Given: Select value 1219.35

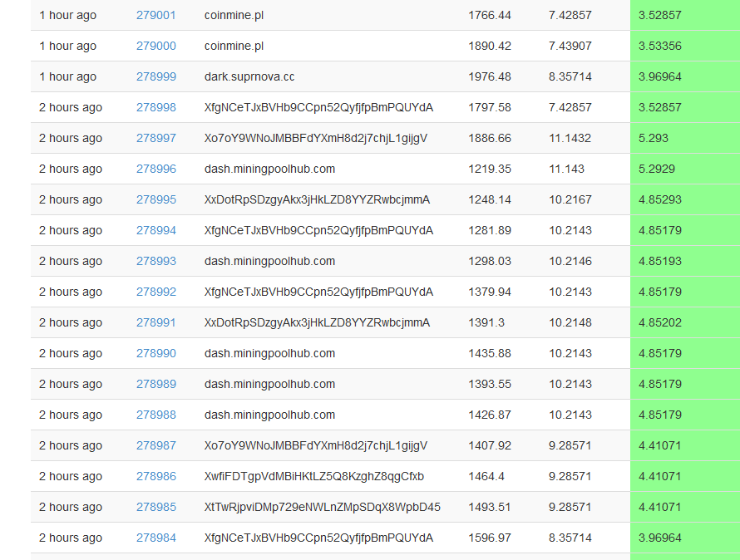Looking at the screenshot, I should tap(490, 169).
